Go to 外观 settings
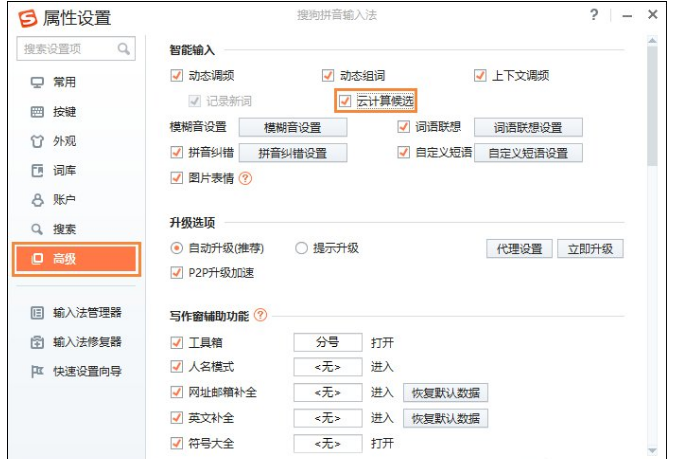Screen dimensions: 677x459 click(x=64, y=141)
